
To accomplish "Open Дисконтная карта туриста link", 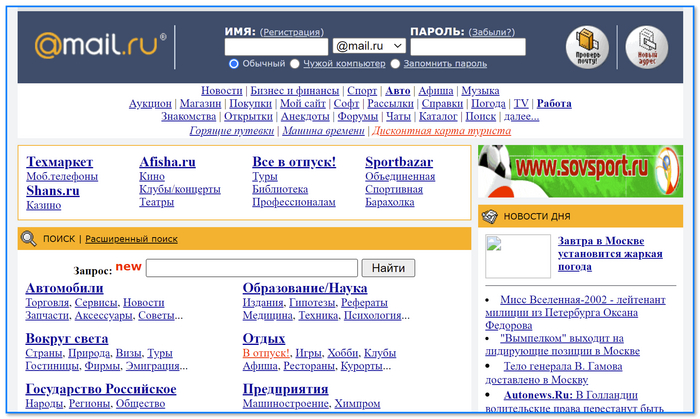I will click(442, 131).
